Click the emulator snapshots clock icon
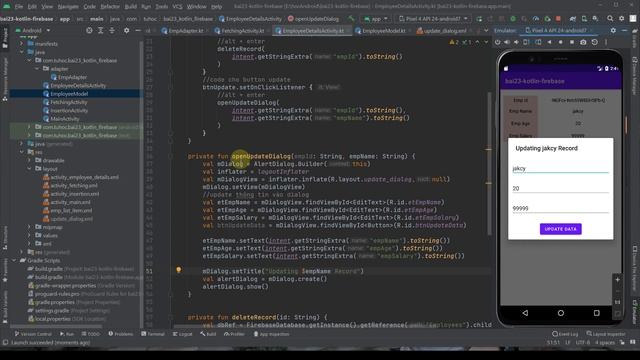Screen dimensions: 640x360 595,42
